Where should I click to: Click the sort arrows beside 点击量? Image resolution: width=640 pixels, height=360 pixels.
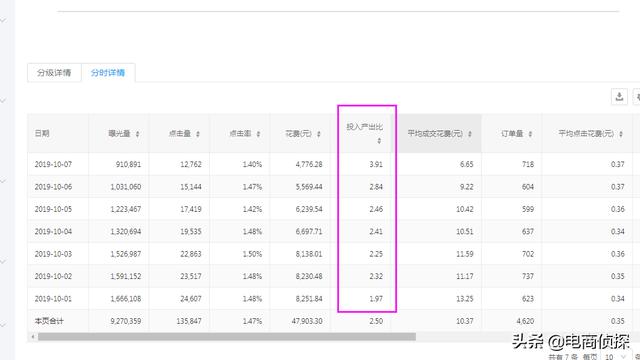point(198,134)
